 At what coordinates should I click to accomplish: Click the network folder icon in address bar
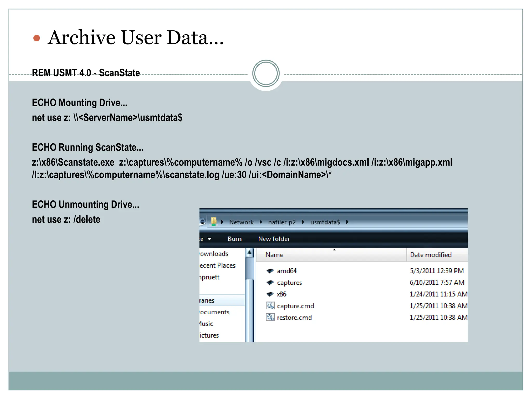click(x=214, y=222)
